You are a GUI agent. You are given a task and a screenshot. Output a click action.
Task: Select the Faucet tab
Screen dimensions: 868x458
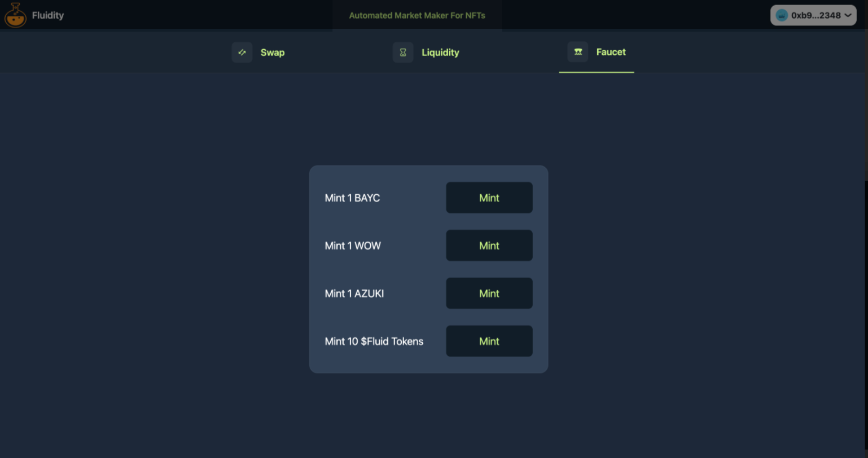[597, 52]
